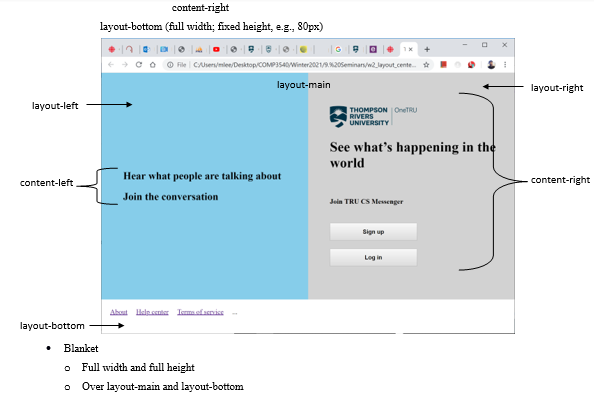Image resolution: width=594 pixels, height=396 pixels.
Task: Open the Help center link
Action: pyautogui.click(x=152, y=312)
